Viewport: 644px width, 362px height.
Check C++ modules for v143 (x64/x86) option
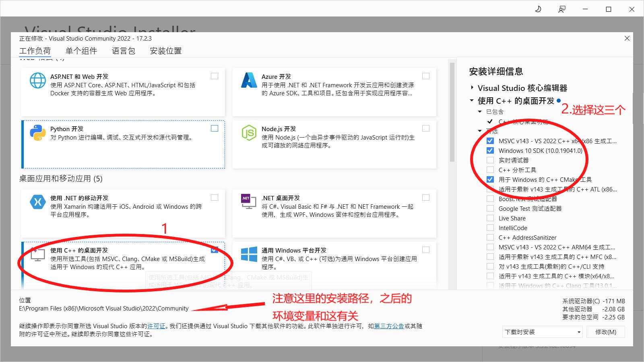[490, 276]
